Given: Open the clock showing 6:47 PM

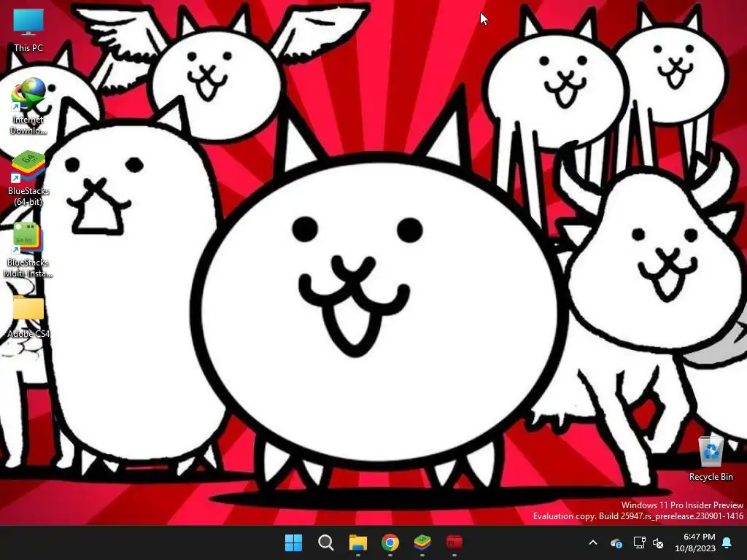Looking at the screenshot, I should point(695,542).
